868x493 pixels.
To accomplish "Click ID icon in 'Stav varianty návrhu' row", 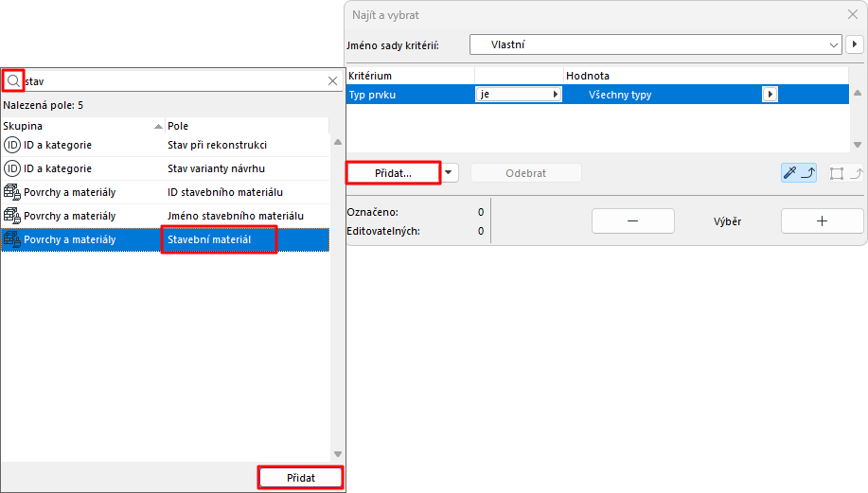I will coord(12,168).
